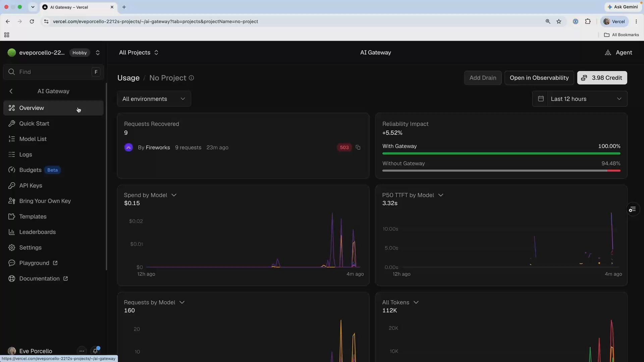The image size is (644, 362).
Task: Expand the P50 TTFT by Model dropdown
Action: pos(441,195)
